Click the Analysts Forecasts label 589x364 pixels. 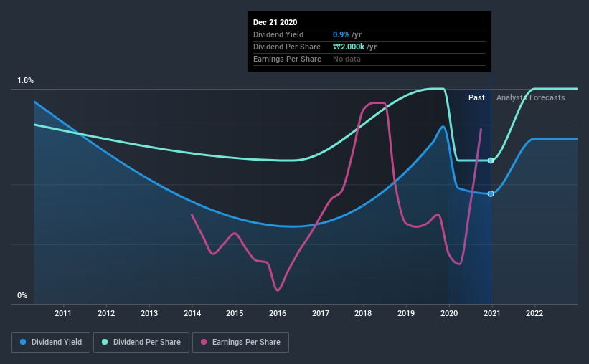point(530,97)
